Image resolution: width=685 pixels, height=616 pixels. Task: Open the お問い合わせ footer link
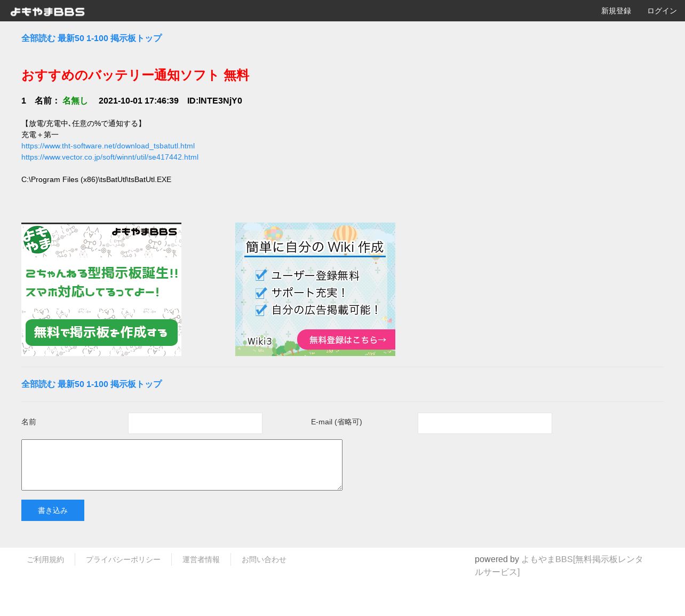tap(264, 559)
